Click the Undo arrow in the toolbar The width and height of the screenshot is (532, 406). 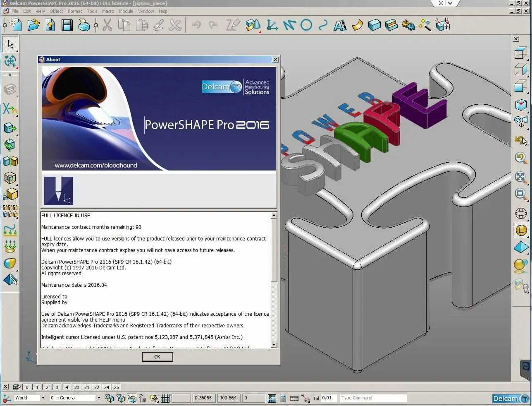tap(196, 25)
